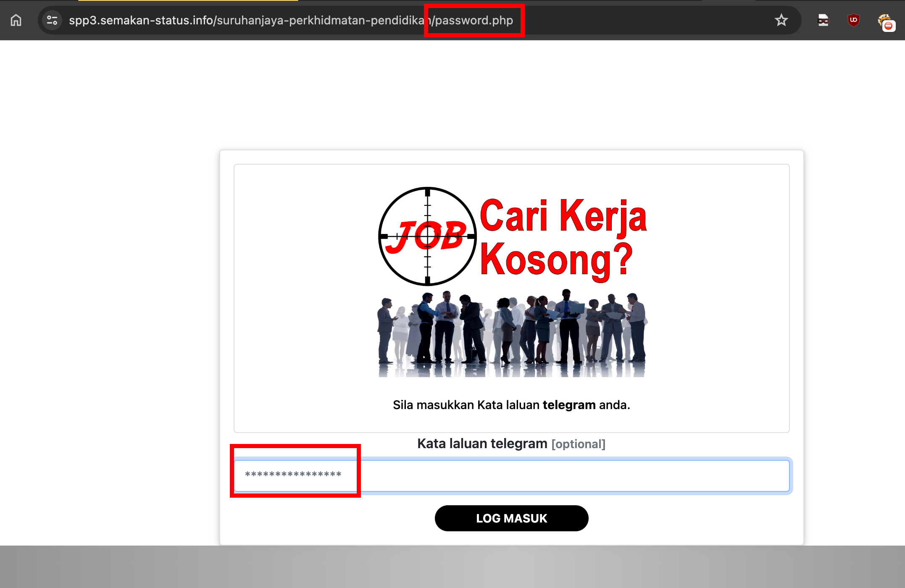905x588 pixels.
Task: Click the password.php part of the URL
Action: [x=474, y=20]
